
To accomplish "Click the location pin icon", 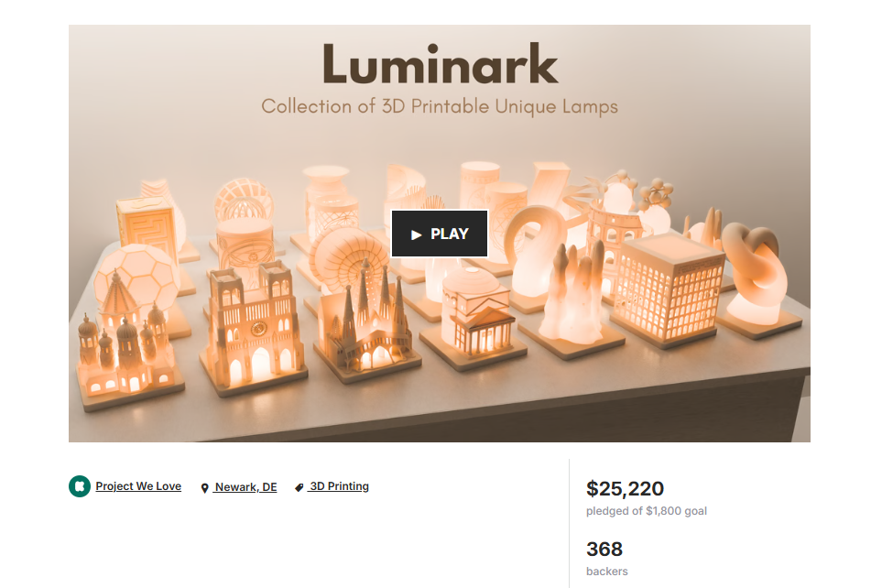I will tap(205, 488).
